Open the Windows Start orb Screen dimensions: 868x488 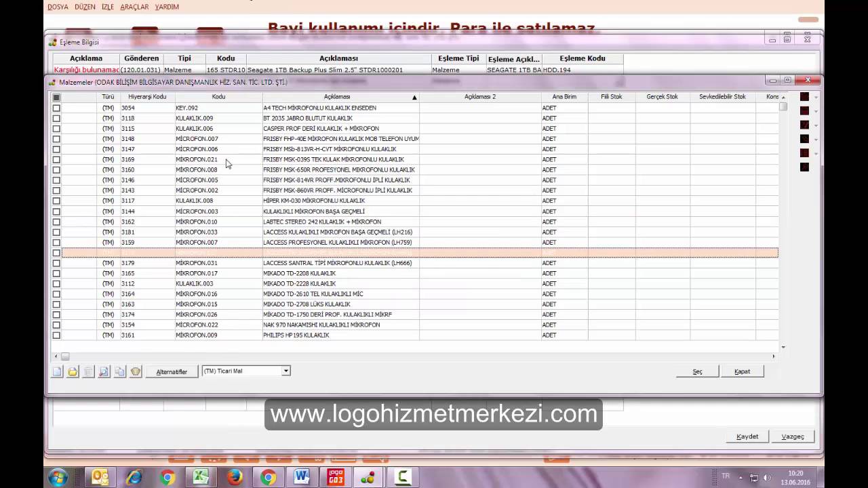pos(58,477)
